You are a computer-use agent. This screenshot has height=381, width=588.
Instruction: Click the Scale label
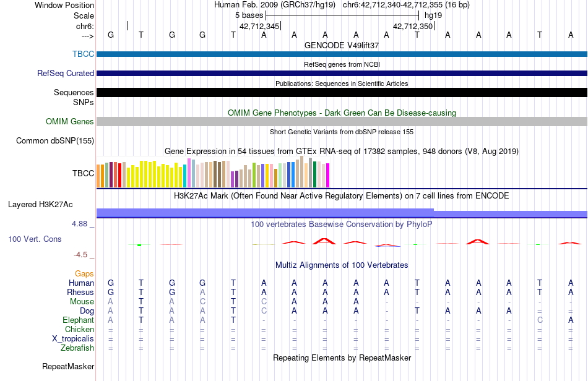coord(84,15)
